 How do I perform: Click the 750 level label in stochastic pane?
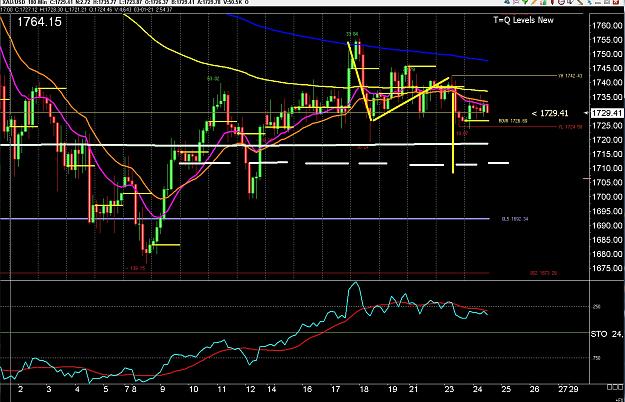[597, 358]
